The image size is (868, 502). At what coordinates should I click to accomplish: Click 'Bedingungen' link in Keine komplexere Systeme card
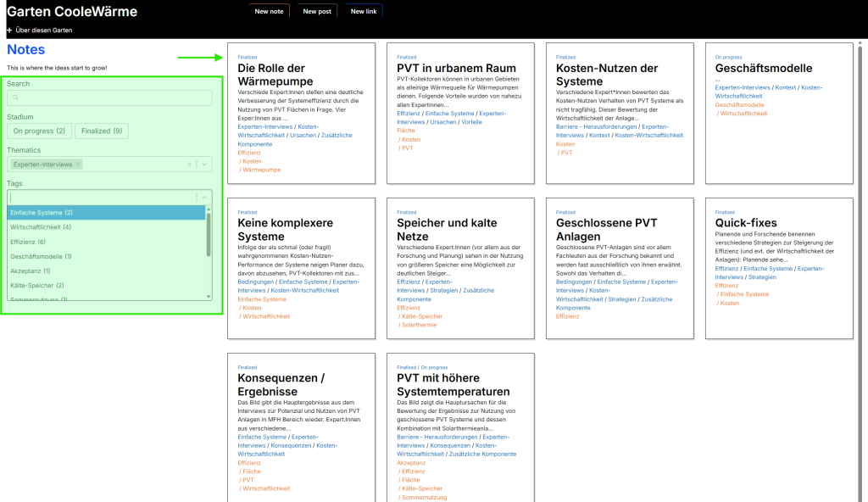[255, 282]
